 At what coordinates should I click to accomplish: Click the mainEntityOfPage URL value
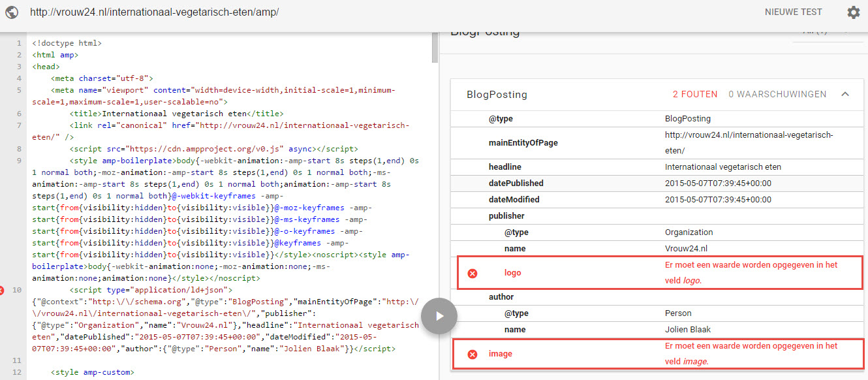click(749, 142)
